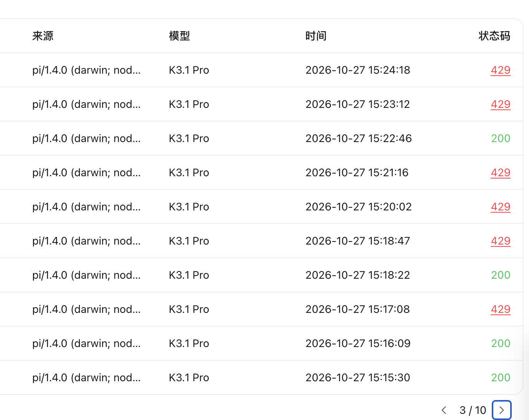The image size is (529, 420).
Task: Click the 3 / 10 page indicator
Action: pyautogui.click(x=473, y=410)
